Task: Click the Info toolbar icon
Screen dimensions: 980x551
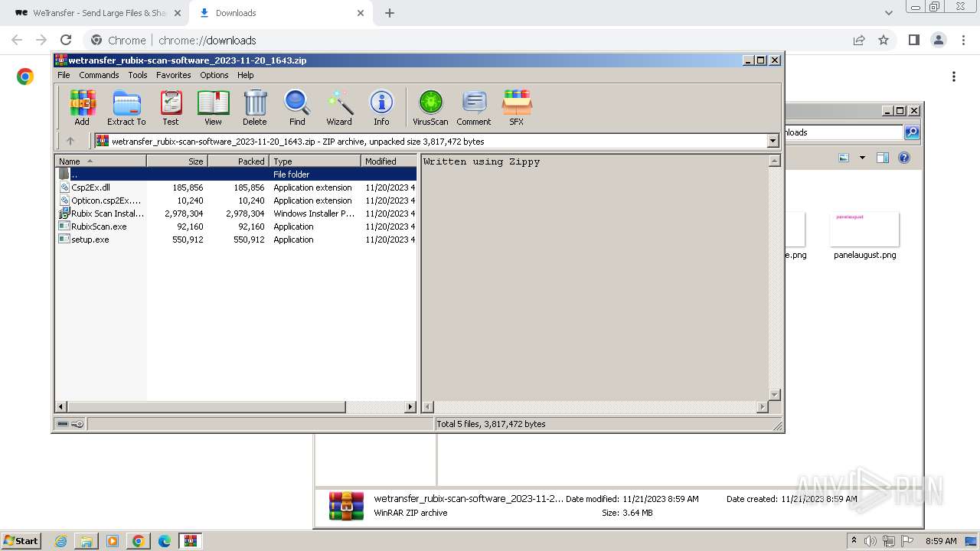Action: 381,107
